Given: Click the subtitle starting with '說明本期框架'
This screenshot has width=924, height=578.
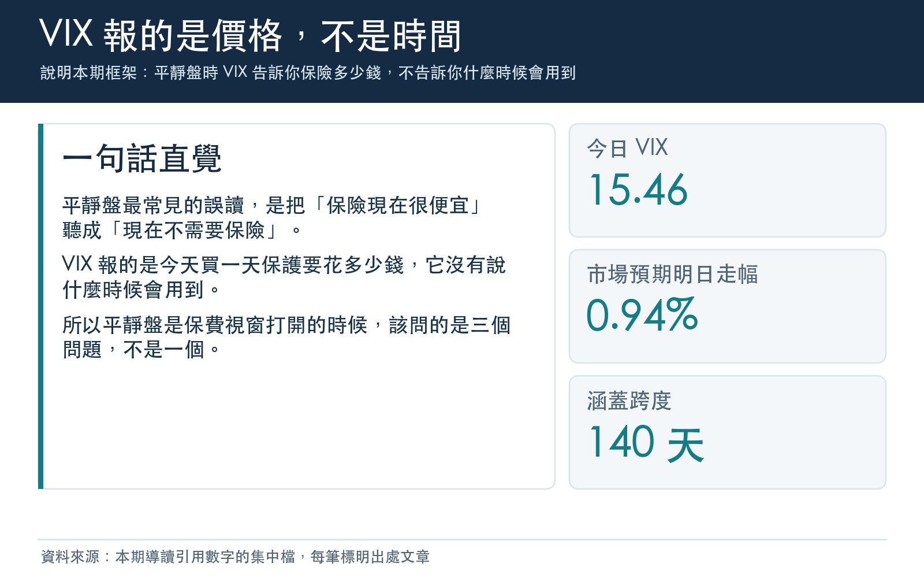Looking at the screenshot, I should (308, 73).
